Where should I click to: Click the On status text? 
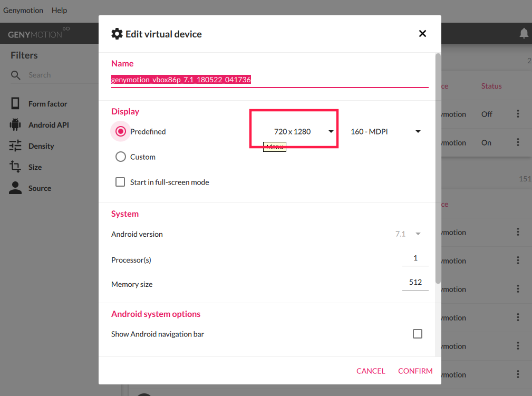click(486, 143)
